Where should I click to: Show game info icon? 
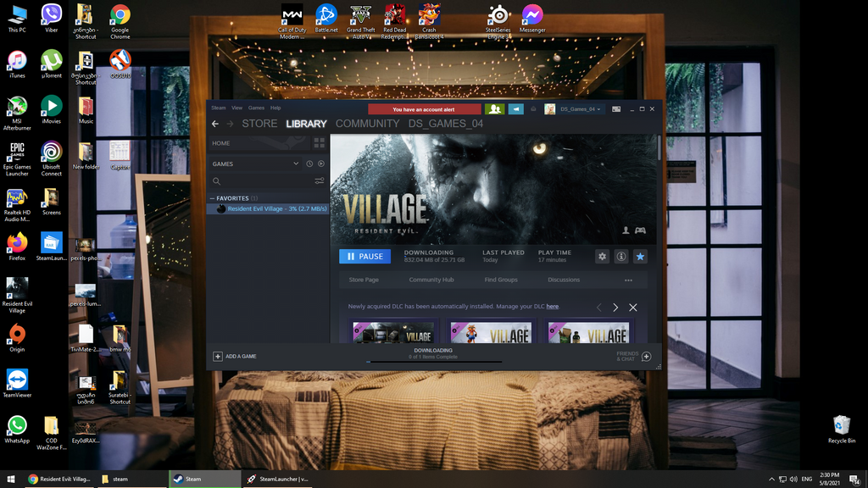(621, 256)
